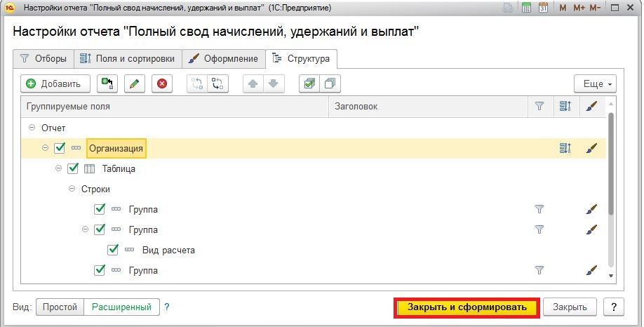Image resolution: width=644 pixels, height=327 pixels.
Task: Click the move down arrow icon
Action: point(274,84)
